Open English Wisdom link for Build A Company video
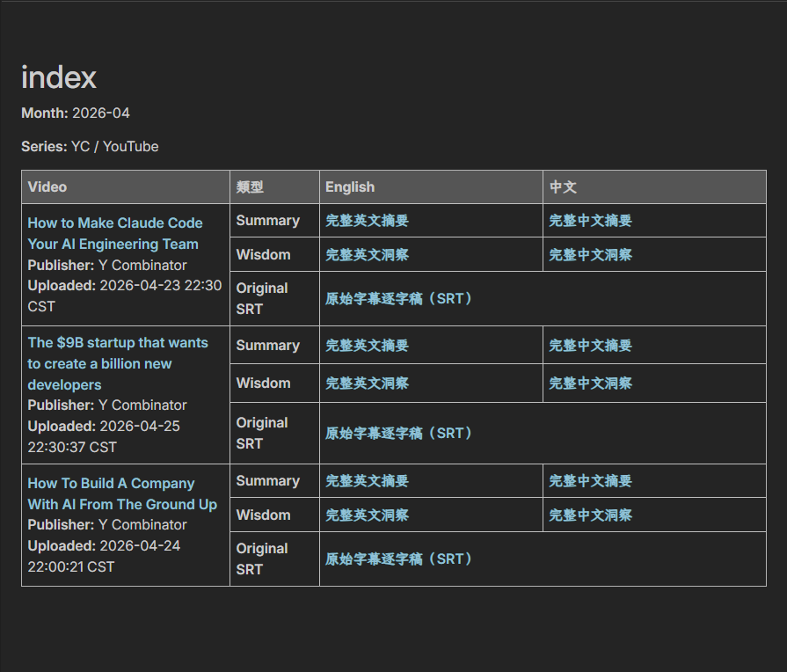Viewport: 787px width, 672px height. click(x=367, y=515)
